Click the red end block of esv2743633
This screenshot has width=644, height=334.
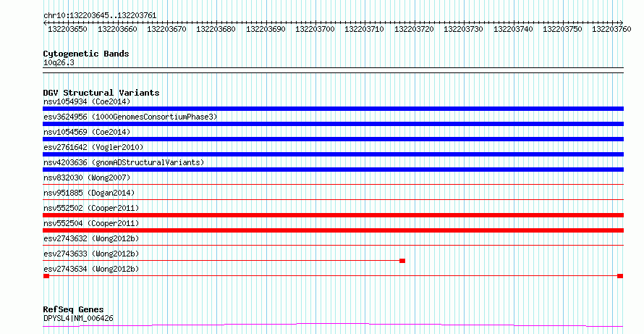click(402, 261)
